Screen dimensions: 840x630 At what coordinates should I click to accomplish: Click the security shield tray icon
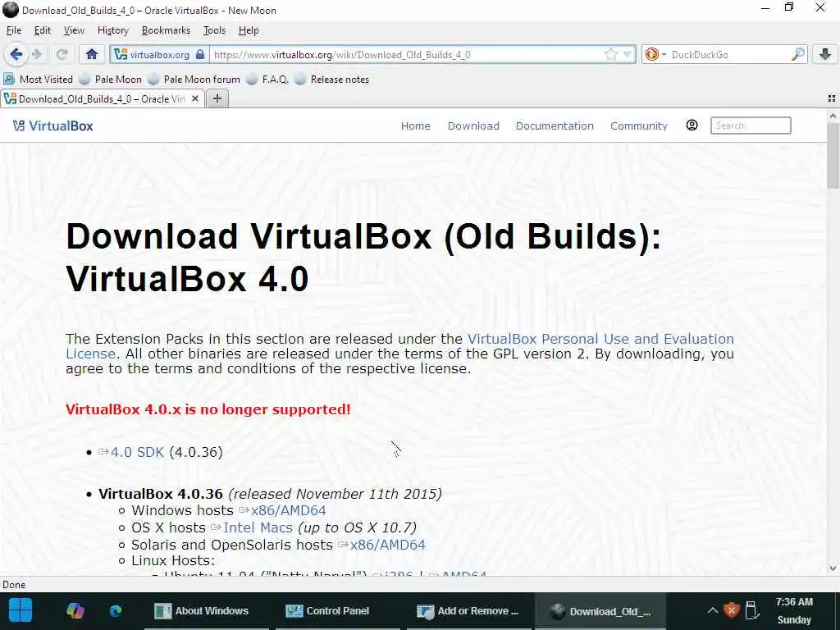pos(731,610)
